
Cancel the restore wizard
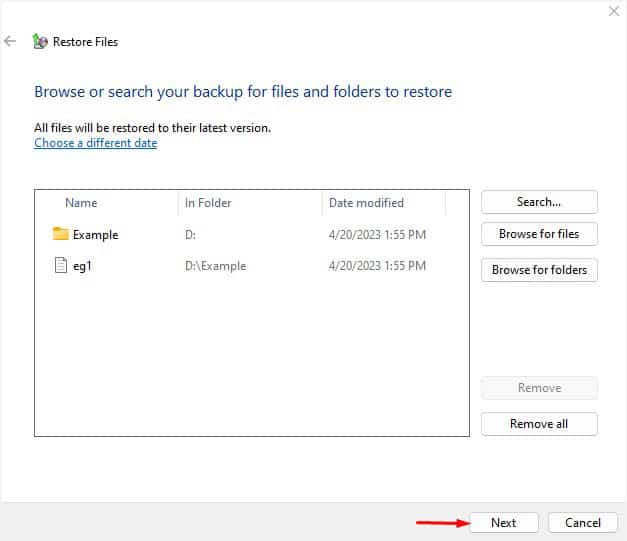click(583, 523)
